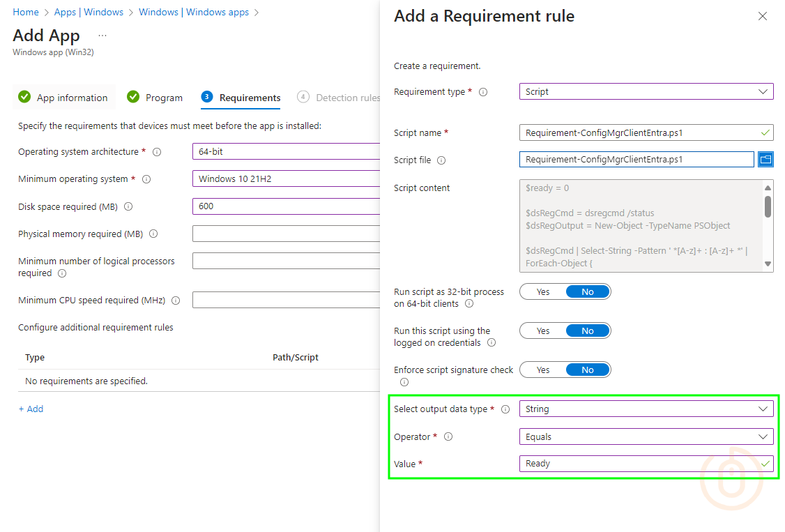
Task: Click info icon beside Script file label
Action: pos(441,160)
